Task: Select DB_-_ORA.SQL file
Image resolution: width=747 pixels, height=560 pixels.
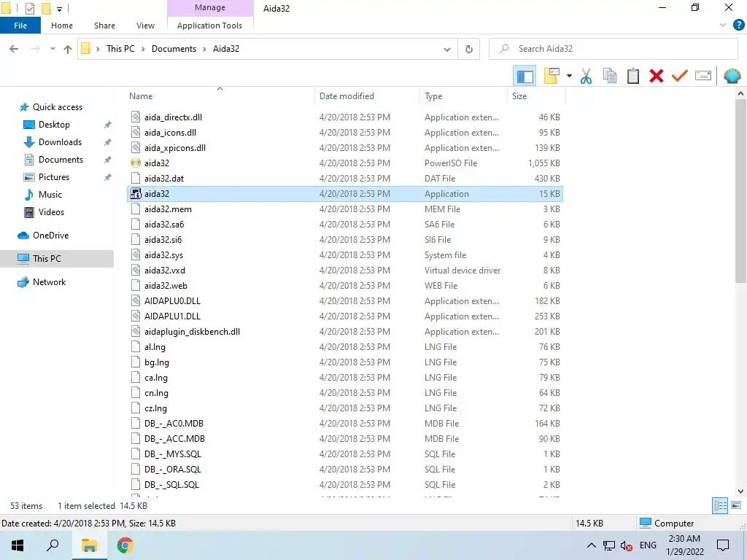Action: click(172, 470)
